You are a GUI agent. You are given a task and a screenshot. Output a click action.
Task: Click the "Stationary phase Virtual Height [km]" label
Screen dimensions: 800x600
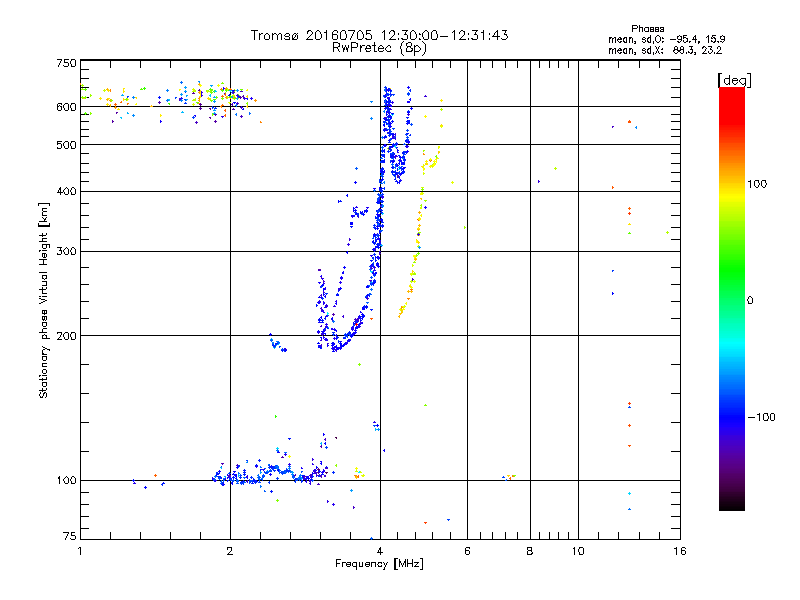tap(43, 300)
